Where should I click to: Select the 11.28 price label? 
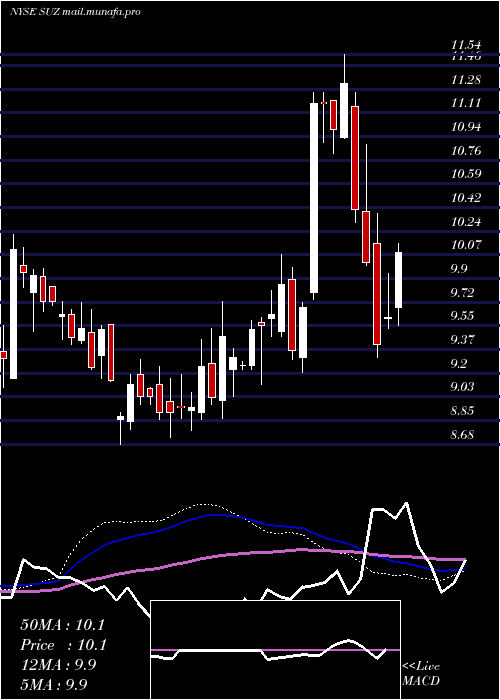[466, 80]
